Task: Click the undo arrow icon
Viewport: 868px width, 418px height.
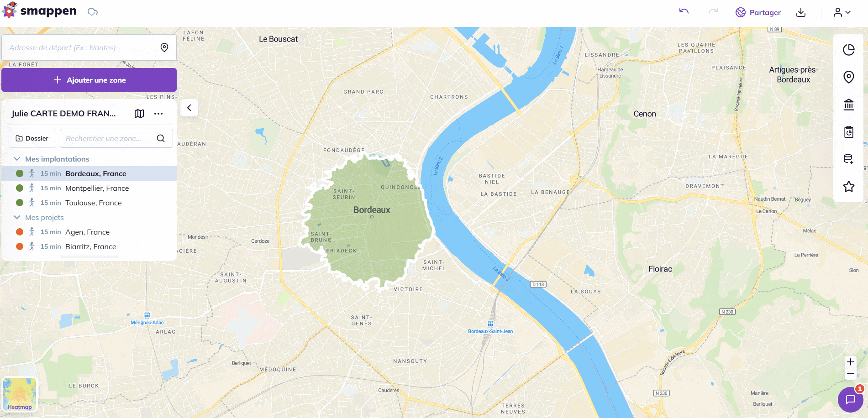Action: (684, 11)
